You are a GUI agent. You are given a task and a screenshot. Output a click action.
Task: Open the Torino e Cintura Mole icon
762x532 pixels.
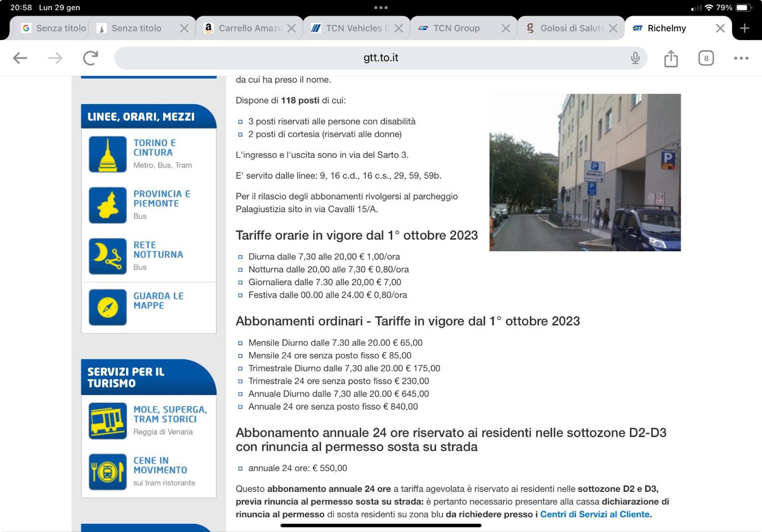(108, 154)
